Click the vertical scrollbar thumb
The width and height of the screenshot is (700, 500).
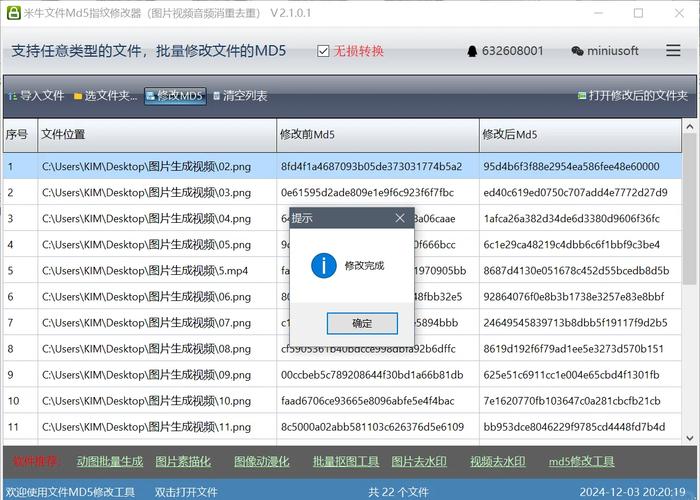689,209
